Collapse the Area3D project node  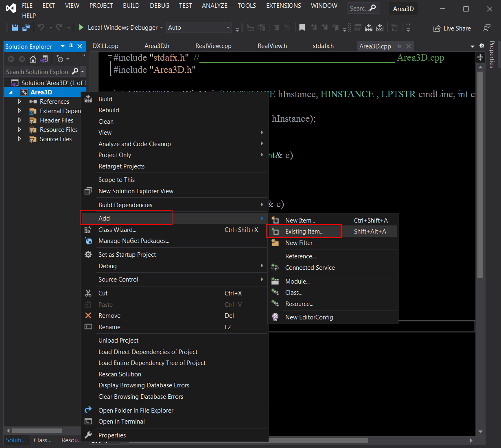pyautogui.click(x=11, y=92)
